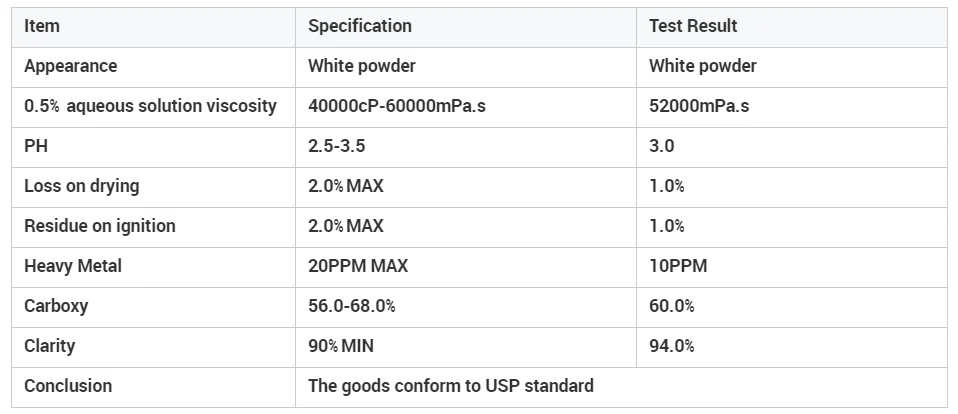
Task: Select the "0.5% aqueous solution viscosity" cell
Action: click(x=150, y=106)
